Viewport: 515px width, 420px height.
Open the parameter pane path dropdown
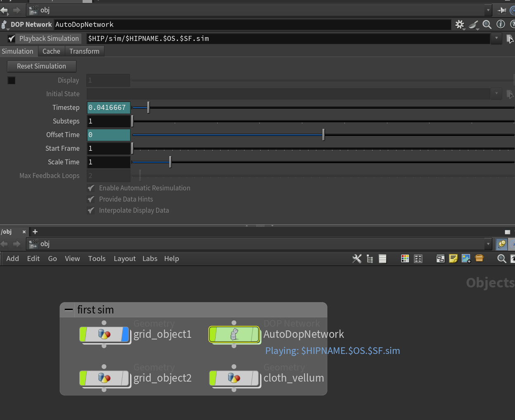click(488, 10)
